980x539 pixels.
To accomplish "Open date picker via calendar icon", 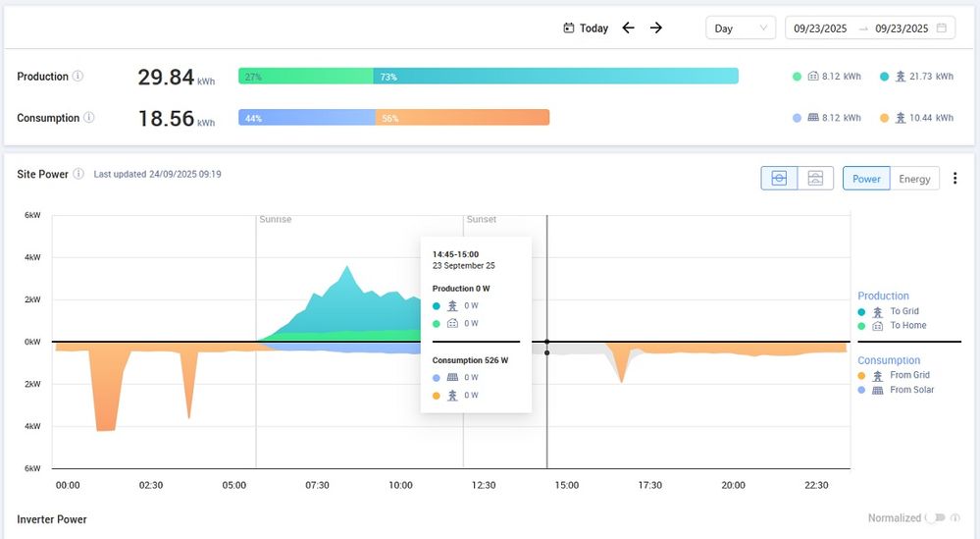I will point(942,28).
